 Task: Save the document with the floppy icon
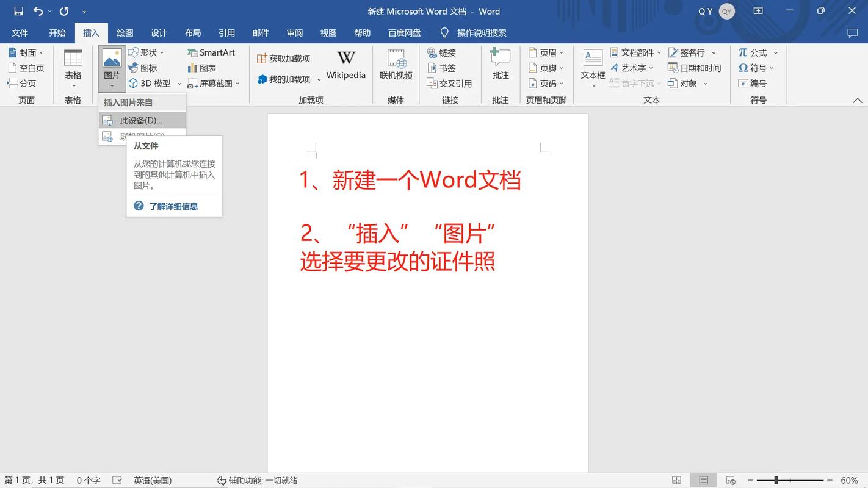[x=19, y=11]
